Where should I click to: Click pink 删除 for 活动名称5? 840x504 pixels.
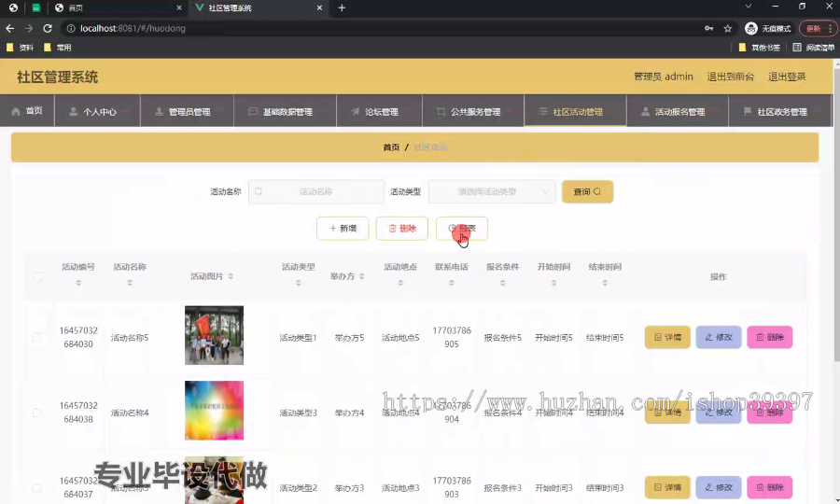click(x=769, y=337)
